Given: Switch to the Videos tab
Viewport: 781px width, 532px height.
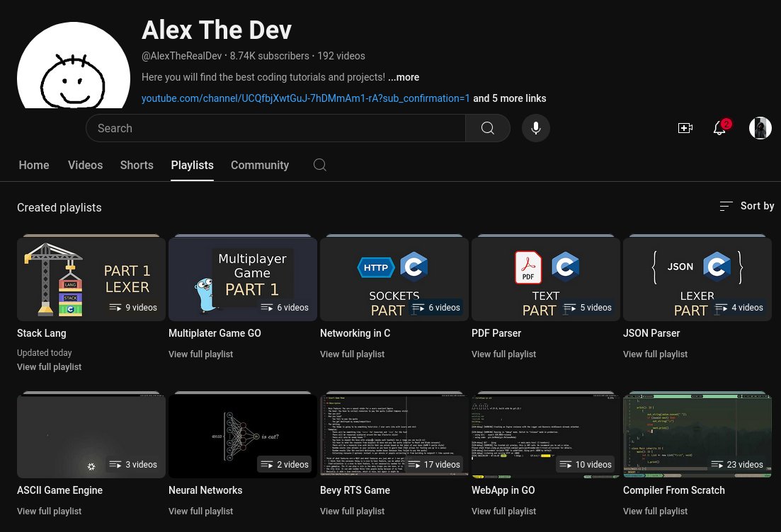Looking at the screenshot, I should 85,166.
